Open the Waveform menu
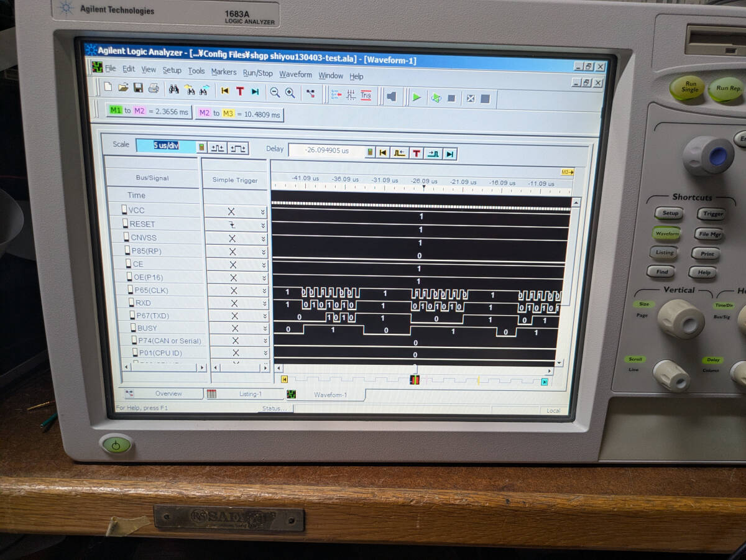The height and width of the screenshot is (560, 746). (x=296, y=75)
